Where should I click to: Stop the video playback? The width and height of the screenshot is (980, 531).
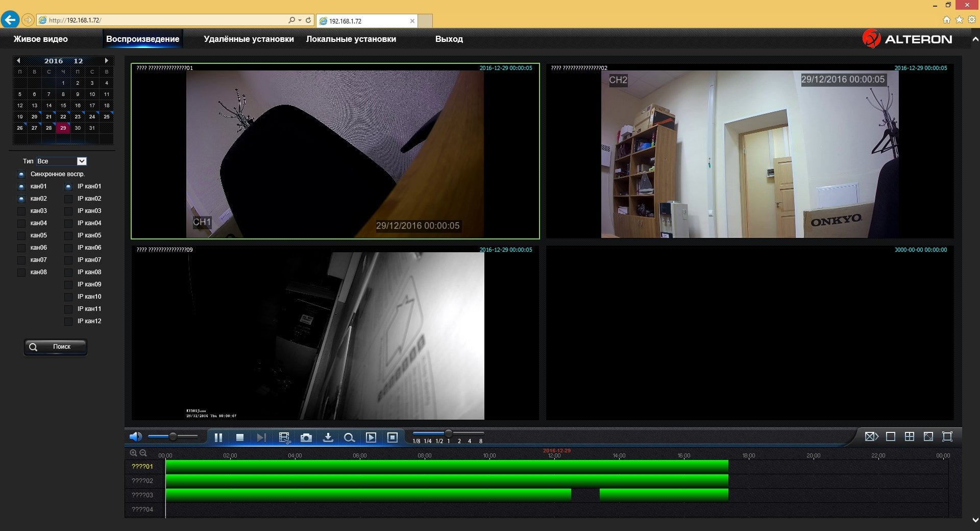(239, 437)
